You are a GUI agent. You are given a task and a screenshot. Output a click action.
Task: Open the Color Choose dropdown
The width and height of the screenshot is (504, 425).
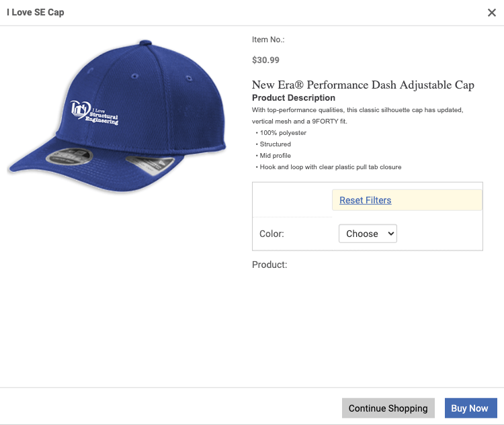click(x=368, y=234)
